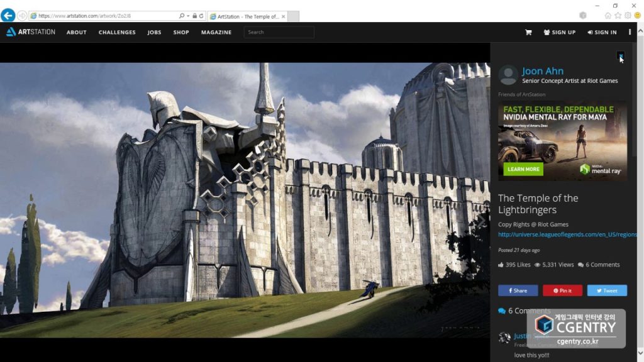
Task: Click the NVIDIA Mental Ray ad banner
Action: click(x=562, y=141)
